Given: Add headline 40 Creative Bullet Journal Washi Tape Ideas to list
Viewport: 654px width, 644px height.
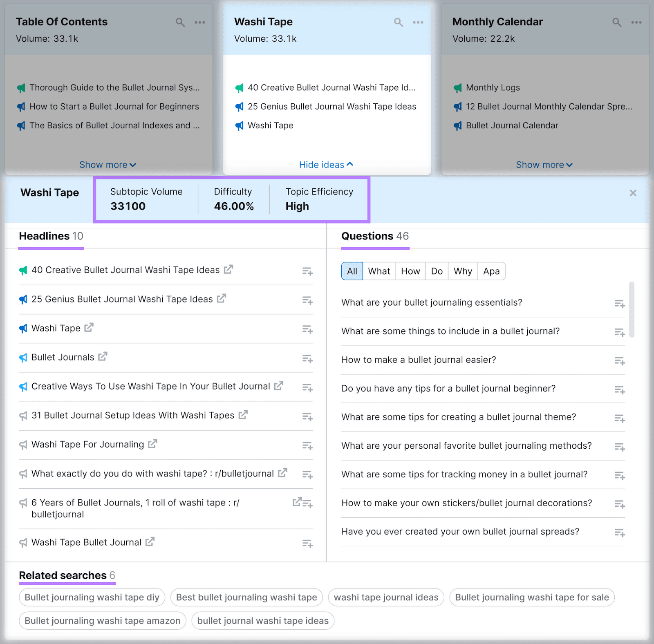Looking at the screenshot, I should [x=307, y=271].
